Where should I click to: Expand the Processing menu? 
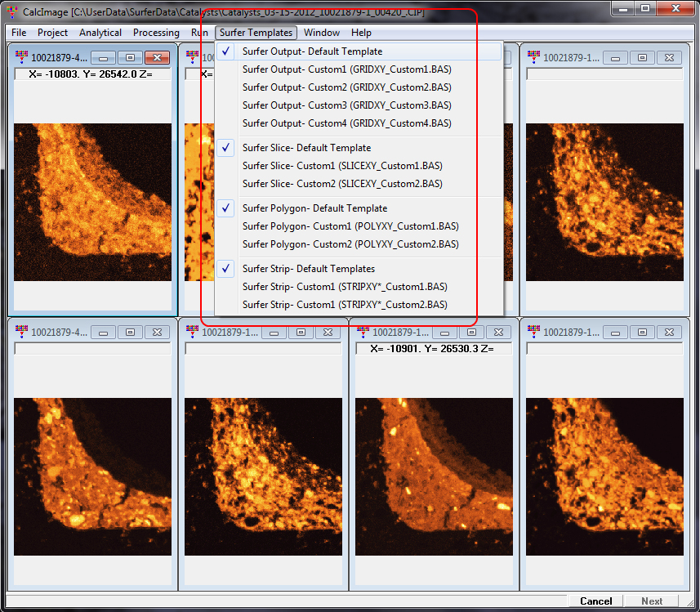156,33
